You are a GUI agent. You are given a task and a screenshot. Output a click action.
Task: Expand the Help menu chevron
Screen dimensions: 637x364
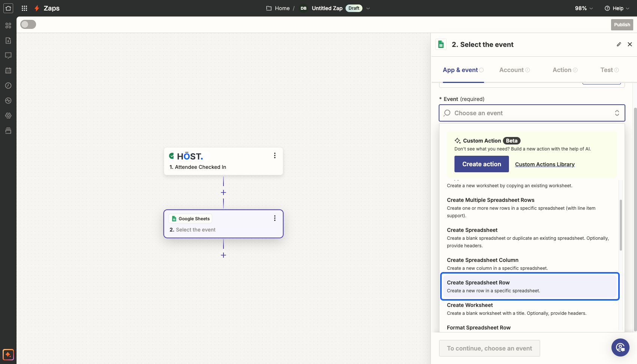pyautogui.click(x=628, y=8)
